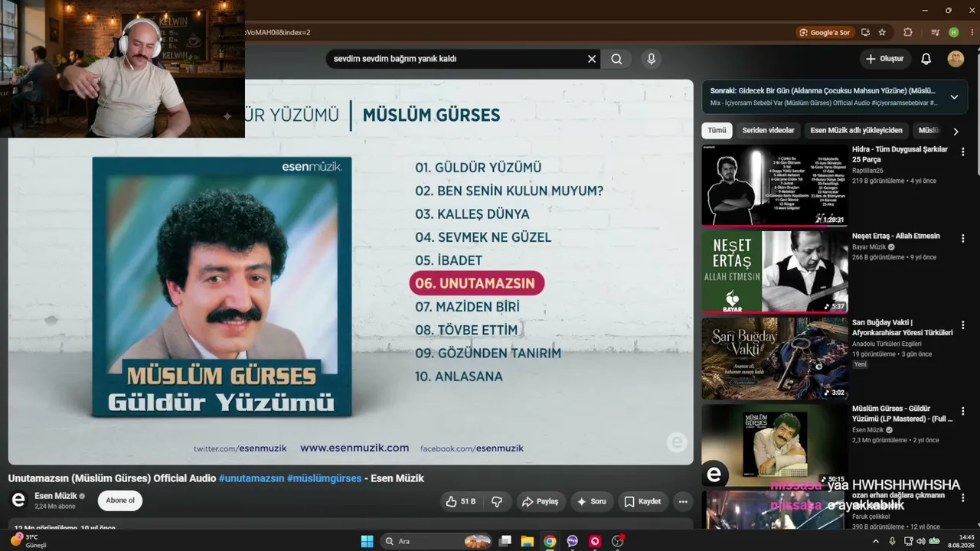
Task: Open Task View on the taskbar
Action: coord(505,541)
